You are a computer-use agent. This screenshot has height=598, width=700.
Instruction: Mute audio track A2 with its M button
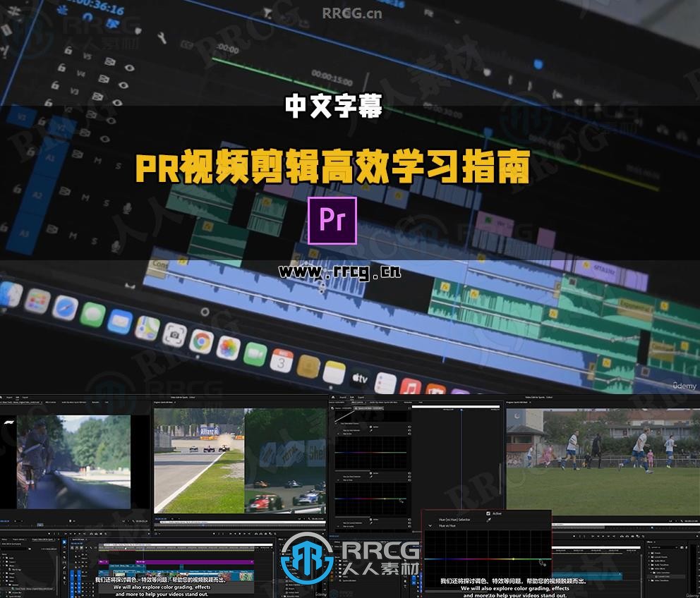[85, 197]
